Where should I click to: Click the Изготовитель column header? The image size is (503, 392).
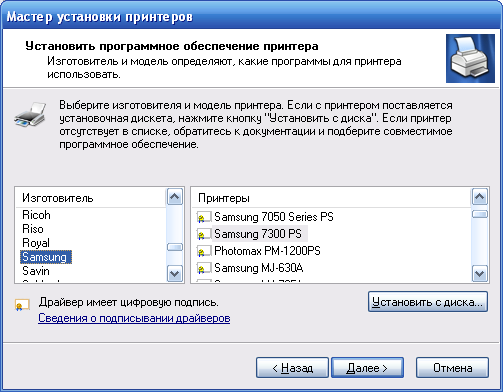pyautogui.click(x=91, y=198)
